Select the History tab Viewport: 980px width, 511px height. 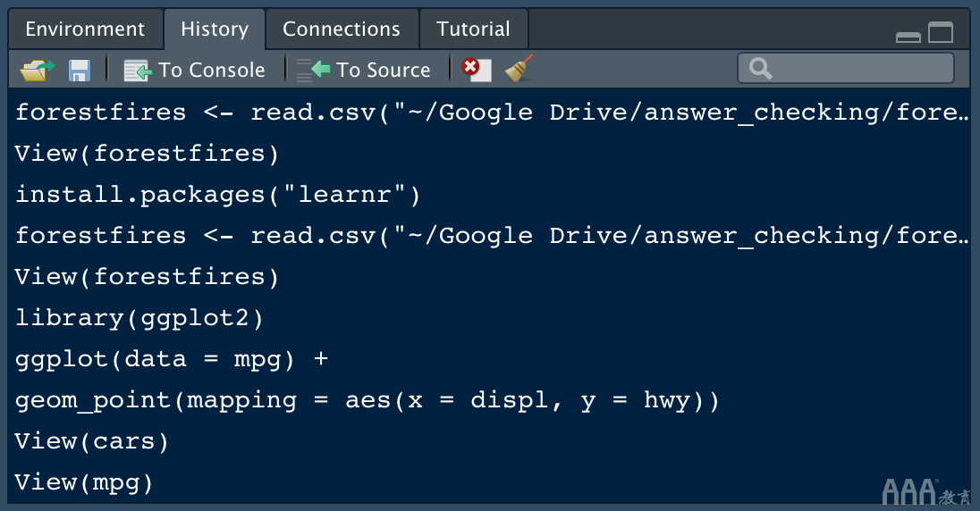pyautogui.click(x=215, y=29)
